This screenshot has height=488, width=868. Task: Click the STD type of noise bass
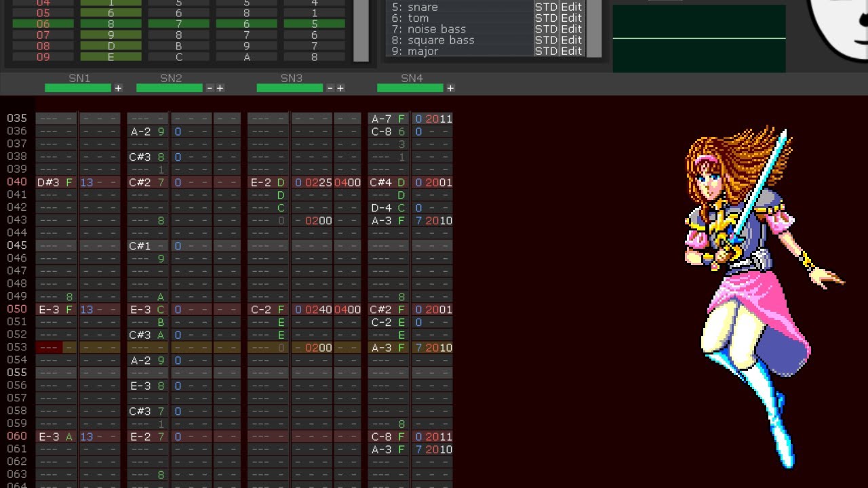coord(546,29)
